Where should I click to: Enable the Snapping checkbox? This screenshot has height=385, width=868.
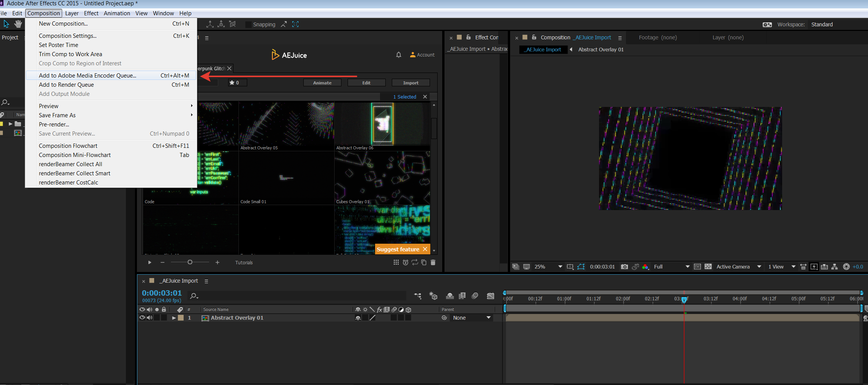click(x=248, y=24)
